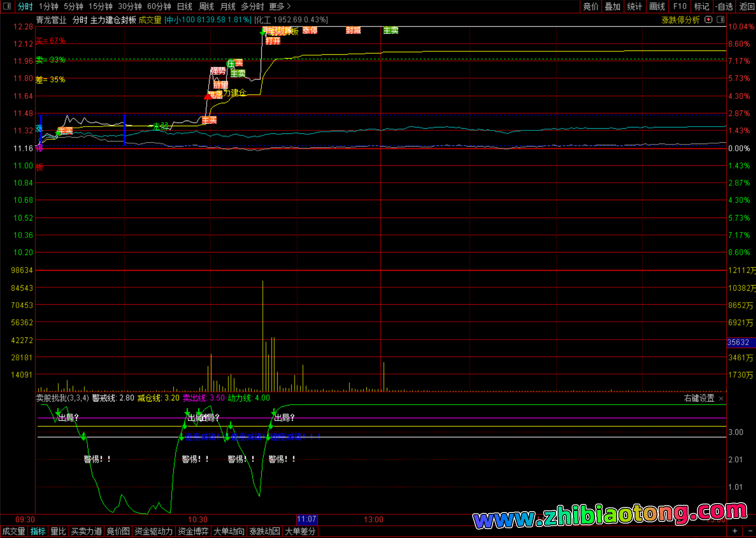Click the minus button at bottom right
The image size is (756, 538).
[x=749, y=531]
